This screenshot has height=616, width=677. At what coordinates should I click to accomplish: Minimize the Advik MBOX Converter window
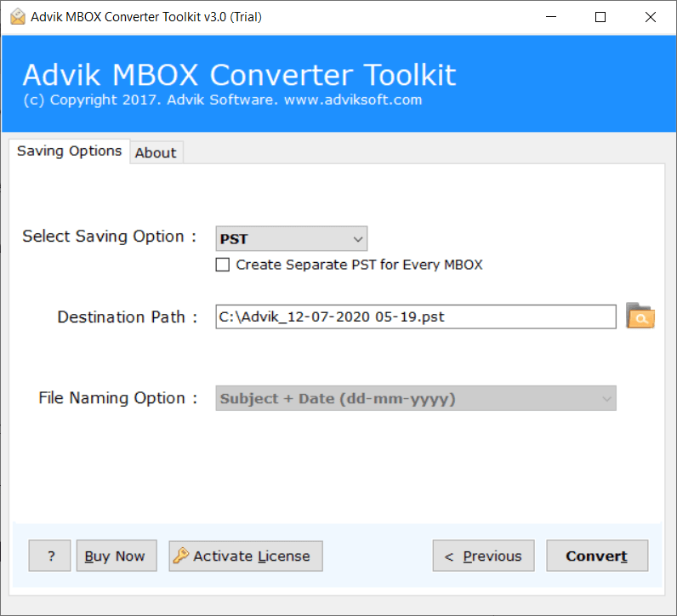coord(551,17)
